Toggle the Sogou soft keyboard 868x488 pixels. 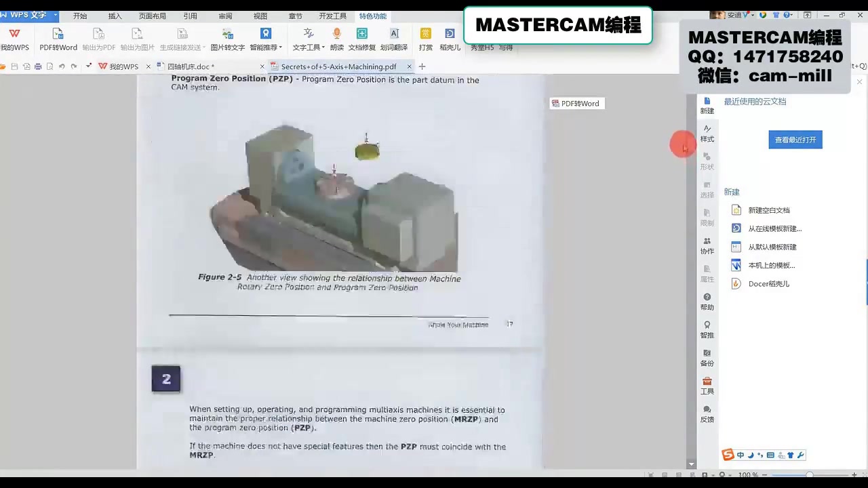point(770,455)
